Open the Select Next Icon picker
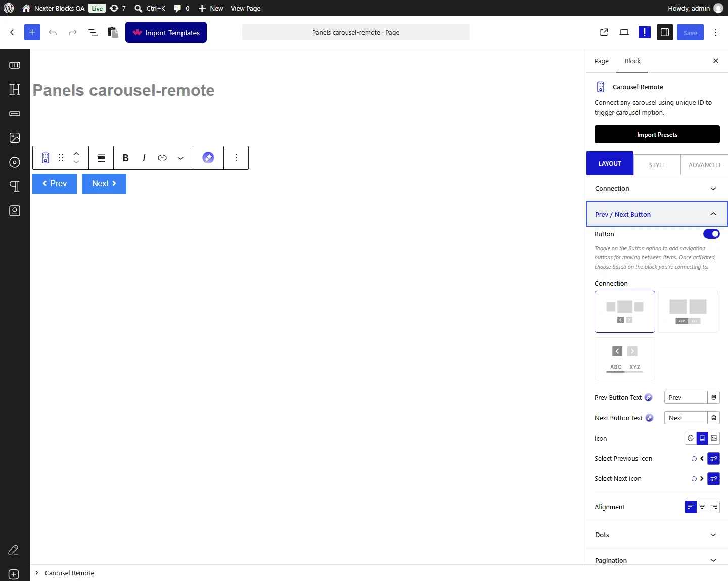 click(x=713, y=479)
